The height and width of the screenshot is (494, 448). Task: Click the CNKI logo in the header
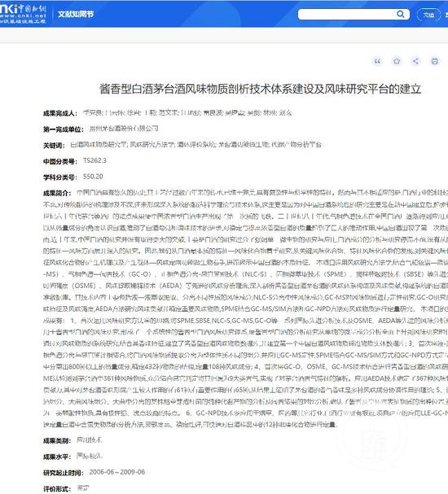[x=23, y=14]
